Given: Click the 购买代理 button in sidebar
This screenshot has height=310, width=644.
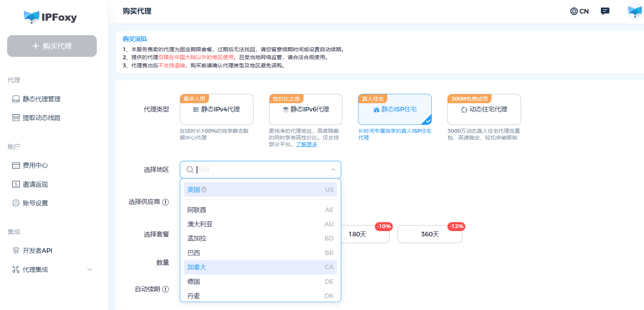Looking at the screenshot, I should point(52,46).
